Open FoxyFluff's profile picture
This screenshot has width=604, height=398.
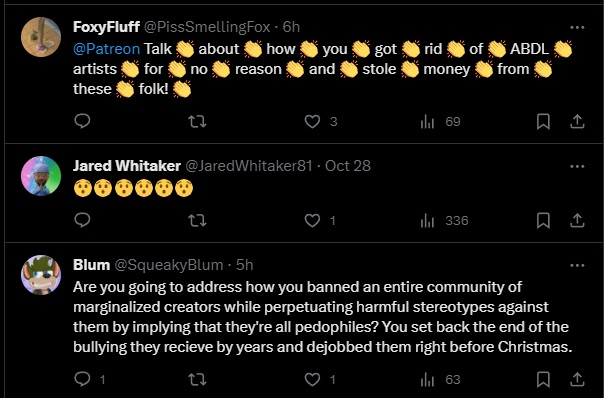(x=41, y=37)
